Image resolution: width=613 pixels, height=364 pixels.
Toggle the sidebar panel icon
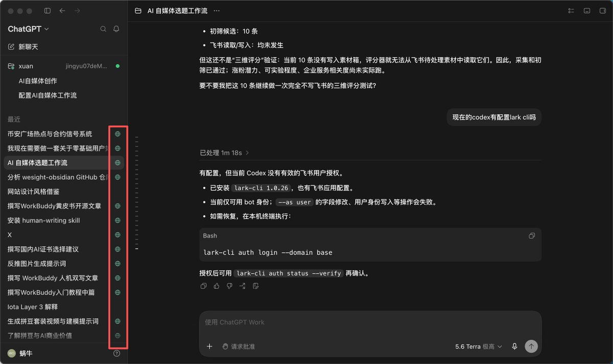pyautogui.click(x=48, y=11)
